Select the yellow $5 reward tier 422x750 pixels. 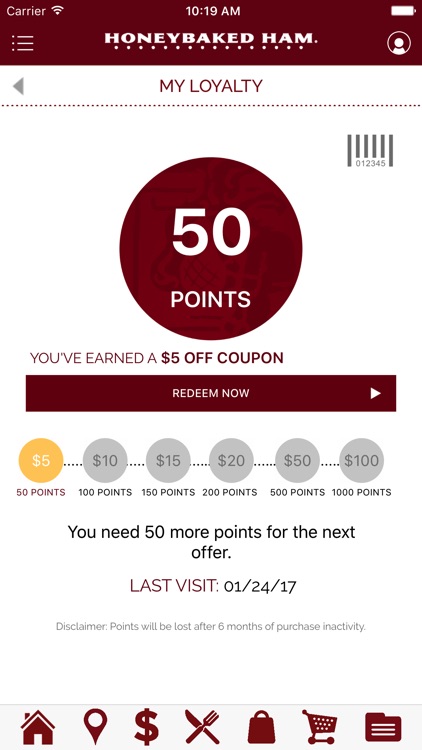click(x=41, y=461)
